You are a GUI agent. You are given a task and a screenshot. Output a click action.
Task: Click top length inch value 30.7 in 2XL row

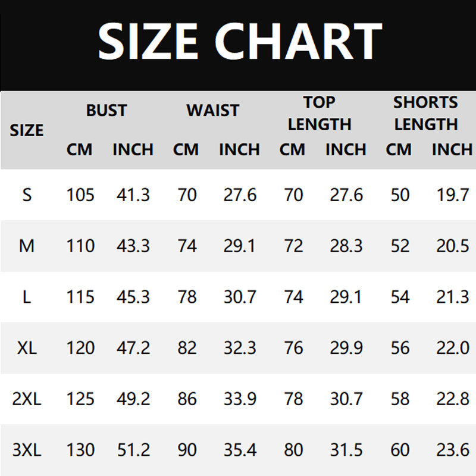tap(346, 399)
